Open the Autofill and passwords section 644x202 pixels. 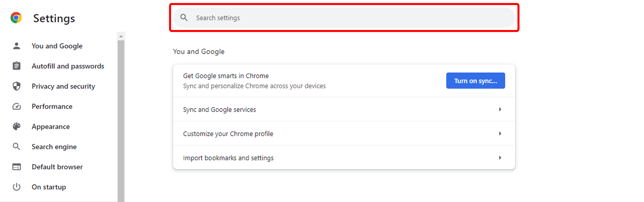(x=68, y=66)
